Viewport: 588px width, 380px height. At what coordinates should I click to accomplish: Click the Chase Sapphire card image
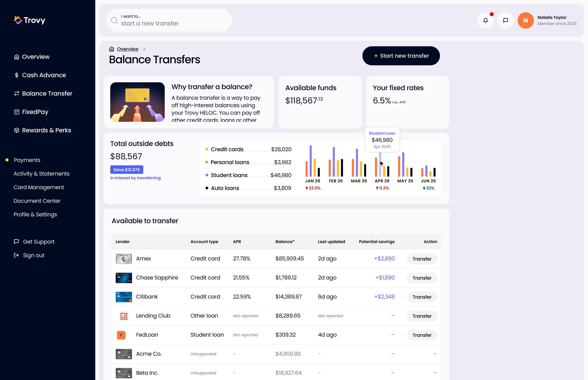(124, 278)
